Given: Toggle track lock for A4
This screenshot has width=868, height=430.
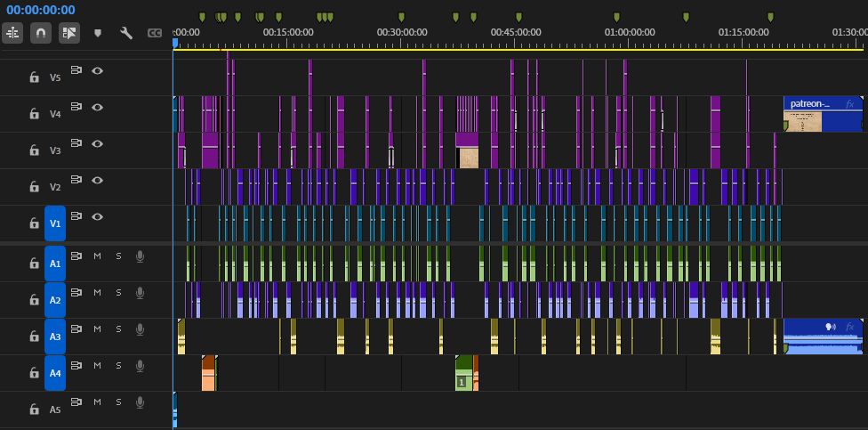Looking at the screenshot, I should 34,372.
